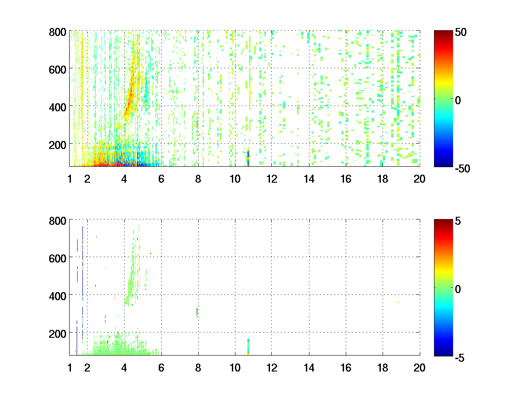Click the lower heatmap's "800" y-axis label
The height and width of the screenshot is (399, 532).
tap(58, 220)
